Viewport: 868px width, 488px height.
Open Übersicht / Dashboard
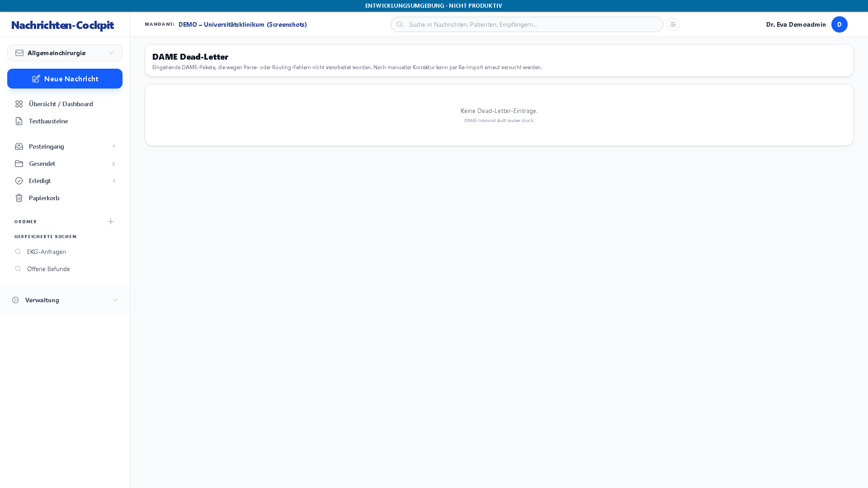click(65, 104)
